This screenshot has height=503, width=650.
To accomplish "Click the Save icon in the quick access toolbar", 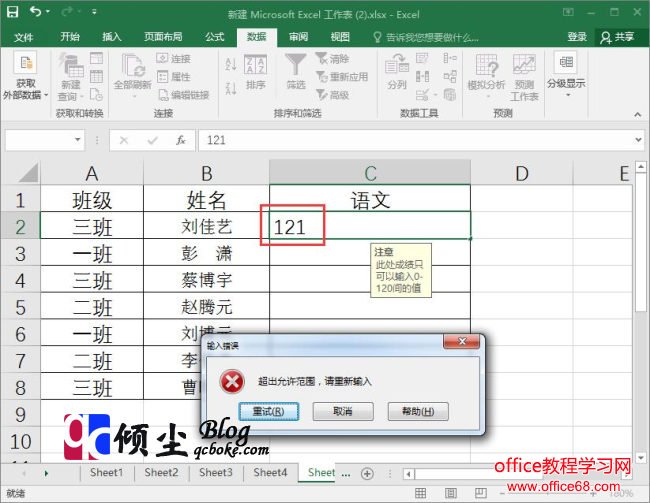I will 12,12.
